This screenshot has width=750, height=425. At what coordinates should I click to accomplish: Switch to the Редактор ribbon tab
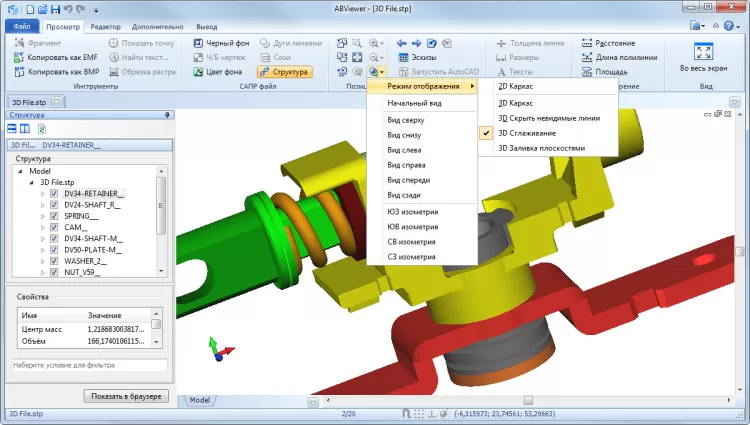106,27
